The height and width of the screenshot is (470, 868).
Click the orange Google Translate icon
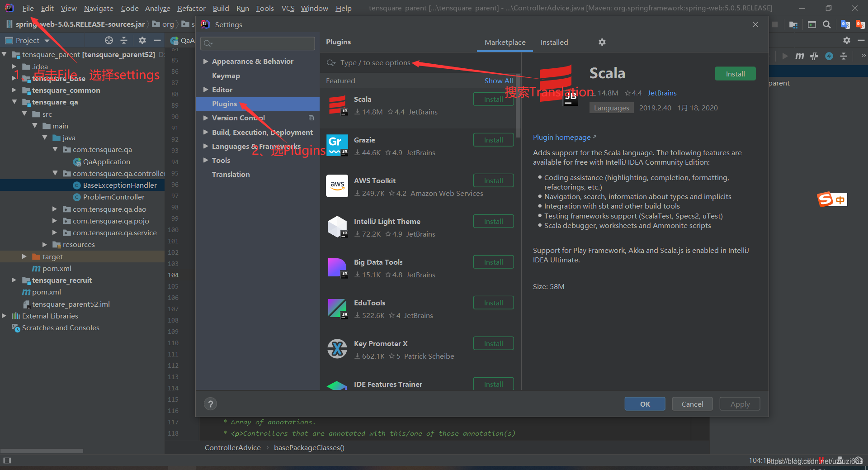(x=860, y=24)
